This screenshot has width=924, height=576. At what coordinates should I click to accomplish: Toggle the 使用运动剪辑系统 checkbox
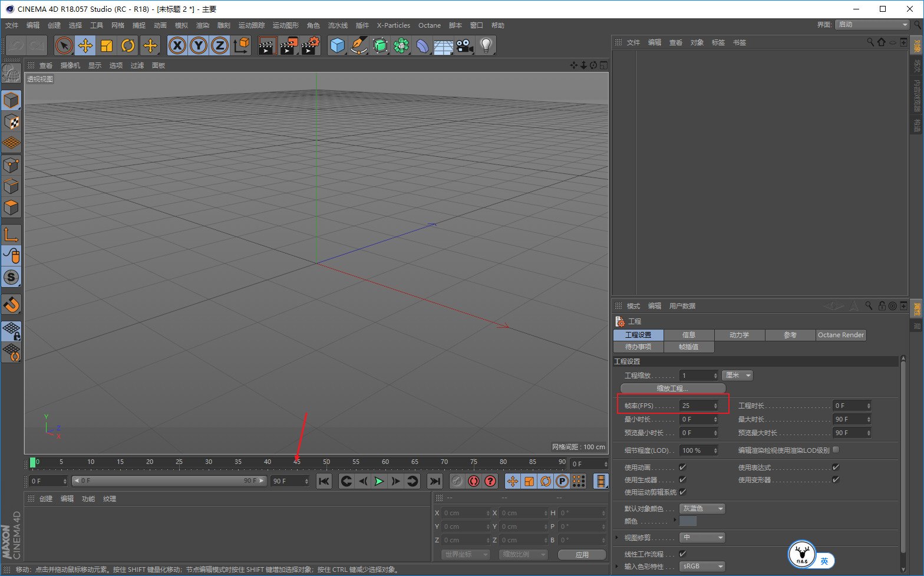tap(682, 492)
